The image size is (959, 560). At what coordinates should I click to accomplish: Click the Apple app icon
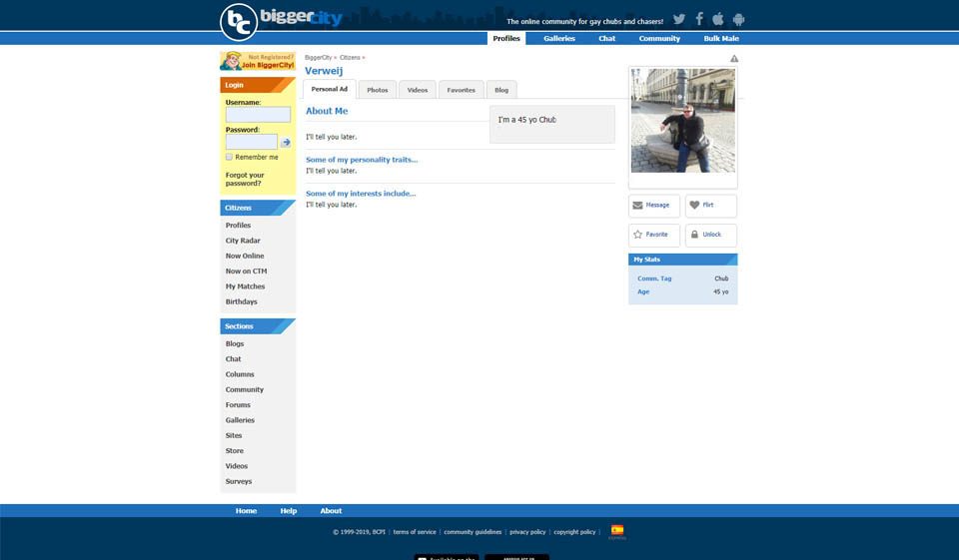pos(718,19)
